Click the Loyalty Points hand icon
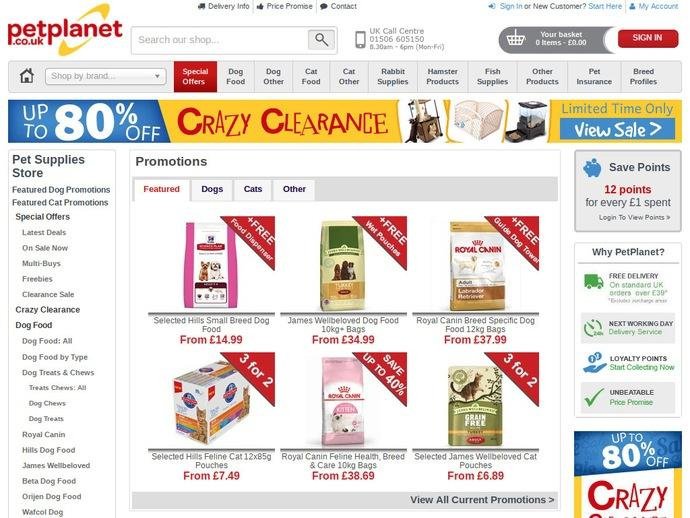The width and height of the screenshot is (690, 518). click(594, 363)
